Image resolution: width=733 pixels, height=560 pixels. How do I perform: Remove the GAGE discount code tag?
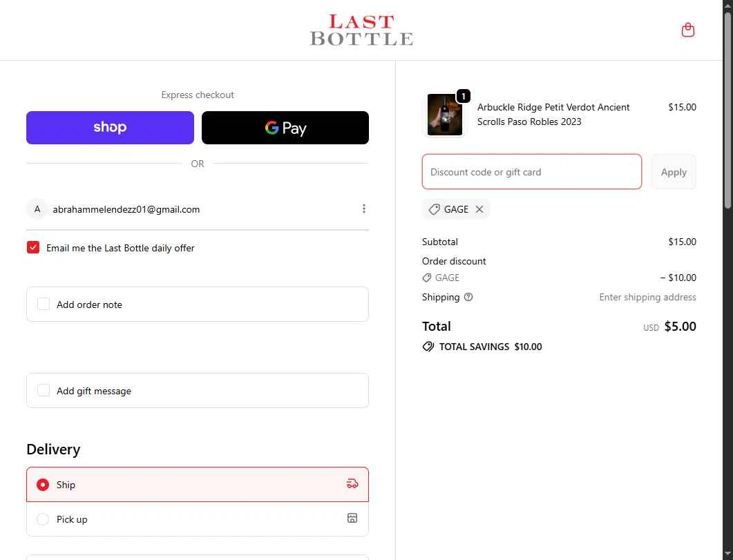click(x=479, y=209)
